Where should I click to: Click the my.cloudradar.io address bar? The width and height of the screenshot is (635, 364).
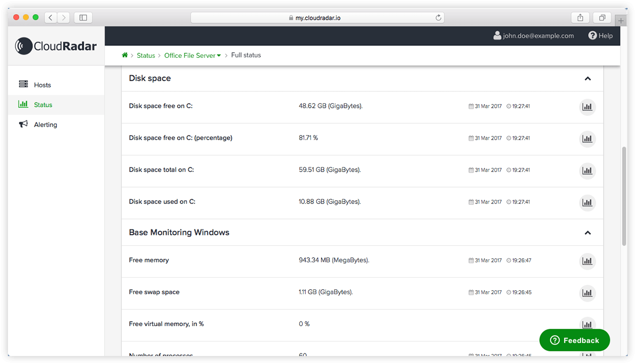coord(317,17)
